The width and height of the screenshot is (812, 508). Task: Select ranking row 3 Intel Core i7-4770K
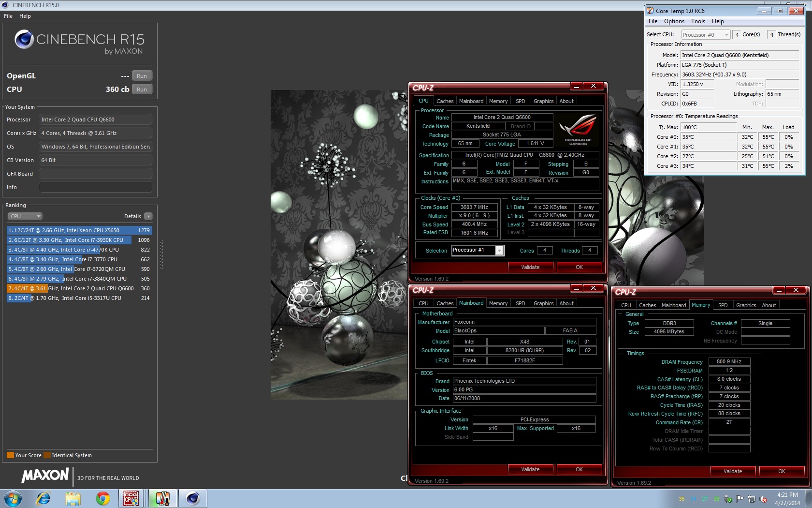(79, 250)
